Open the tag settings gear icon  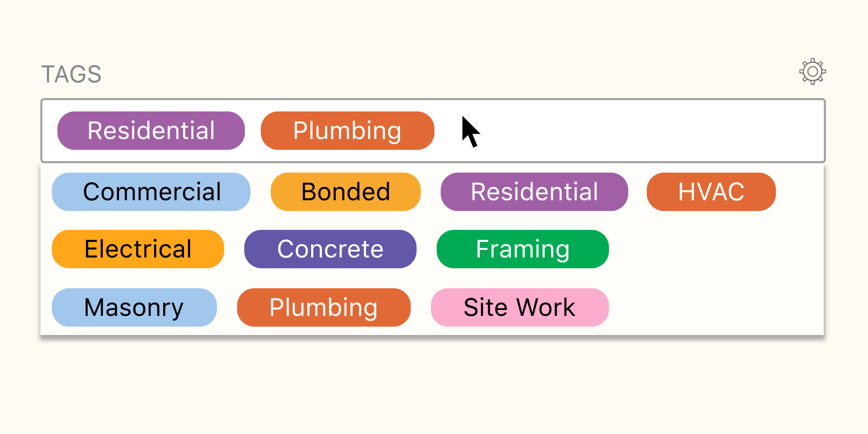pos(812,72)
